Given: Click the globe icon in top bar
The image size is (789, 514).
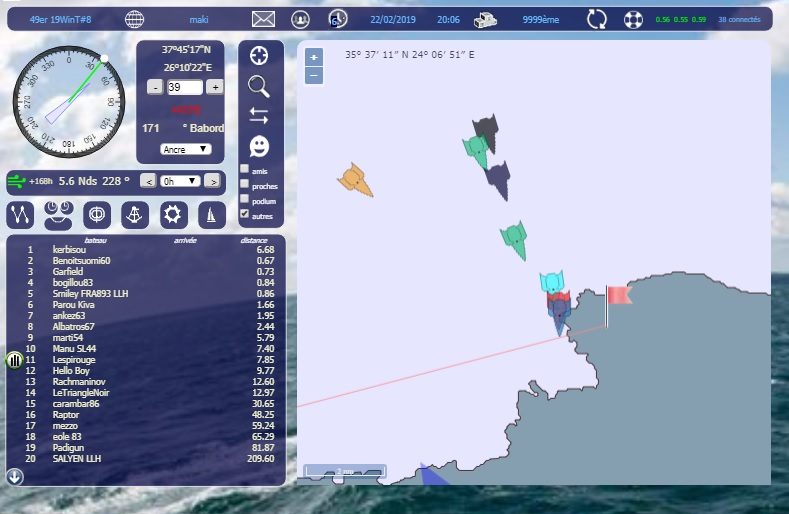Looking at the screenshot, I should point(135,19).
